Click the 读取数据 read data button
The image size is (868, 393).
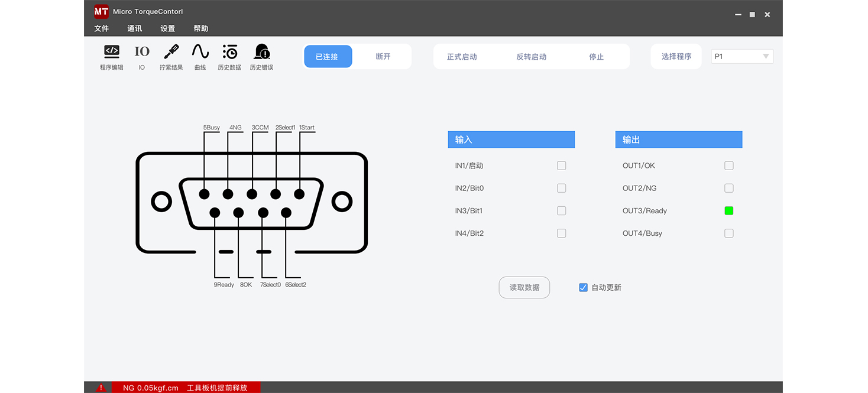click(x=524, y=288)
